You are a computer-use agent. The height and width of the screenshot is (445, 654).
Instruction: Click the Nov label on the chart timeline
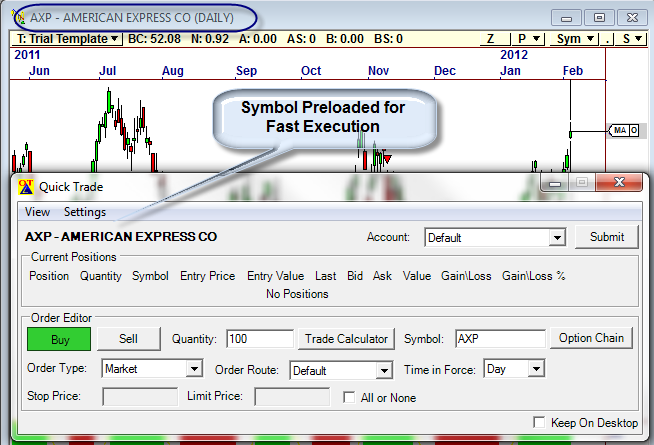pyautogui.click(x=378, y=70)
